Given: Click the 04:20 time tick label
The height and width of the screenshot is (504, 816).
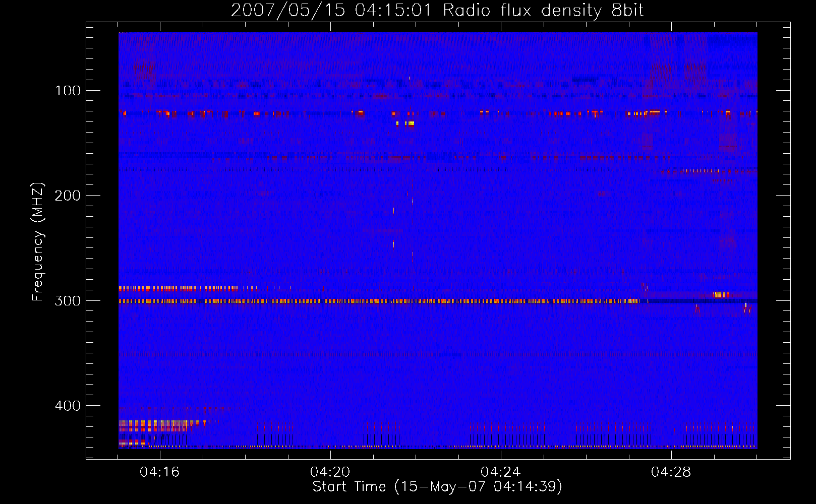Looking at the screenshot, I should coord(330,472).
